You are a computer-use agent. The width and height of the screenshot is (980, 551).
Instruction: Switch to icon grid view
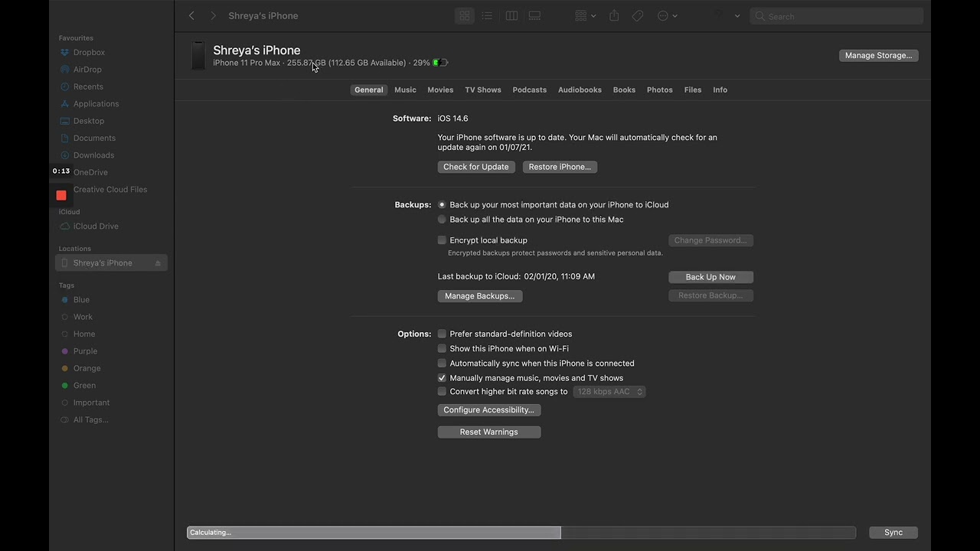(x=465, y=15)
